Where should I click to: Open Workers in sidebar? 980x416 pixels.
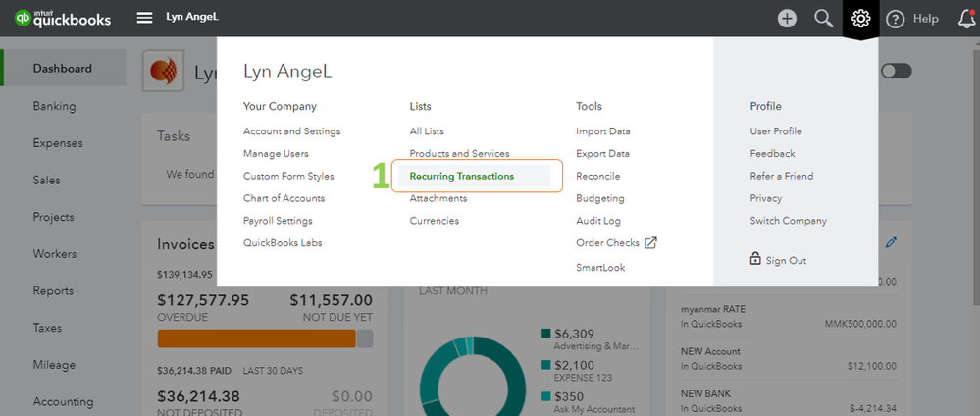(54, 254)
